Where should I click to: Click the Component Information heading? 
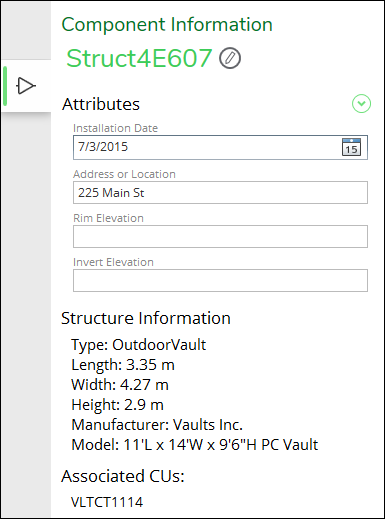pyautogui.click(x=167, y=25)
